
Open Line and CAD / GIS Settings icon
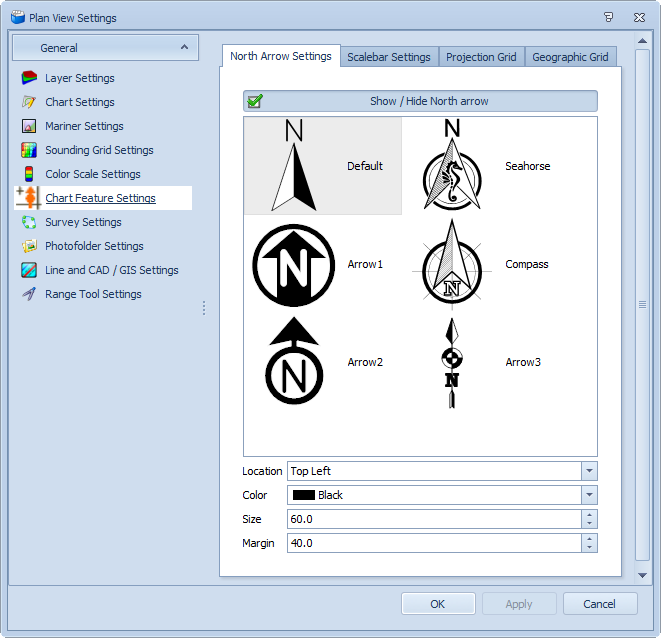click(x=29, y=270)
